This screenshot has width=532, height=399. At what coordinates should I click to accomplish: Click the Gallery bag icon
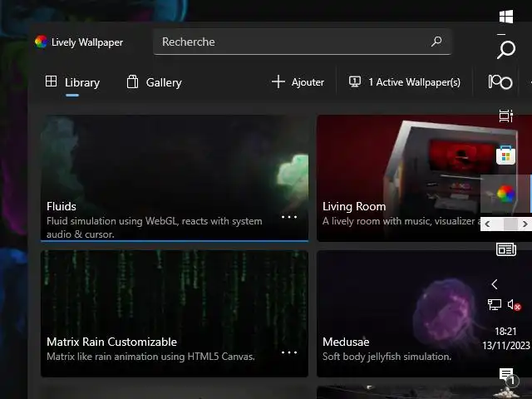(x=132, y=81)
